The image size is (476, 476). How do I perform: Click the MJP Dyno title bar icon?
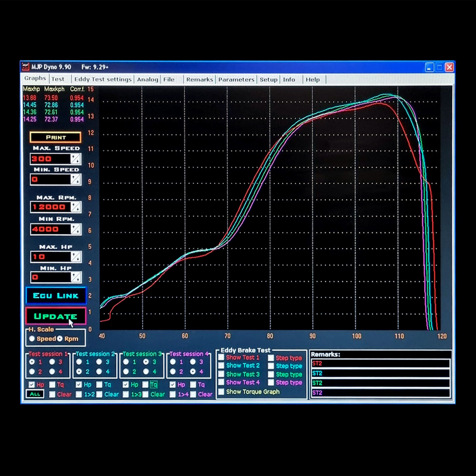pos(25,67)
